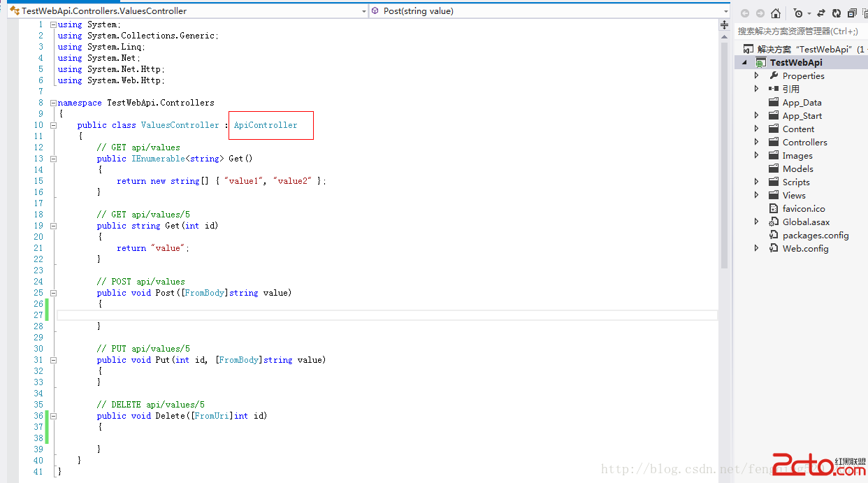Collapse the Delete method at line 36
The height and width of the screenshot is (483, 868).
coord(53,416)
